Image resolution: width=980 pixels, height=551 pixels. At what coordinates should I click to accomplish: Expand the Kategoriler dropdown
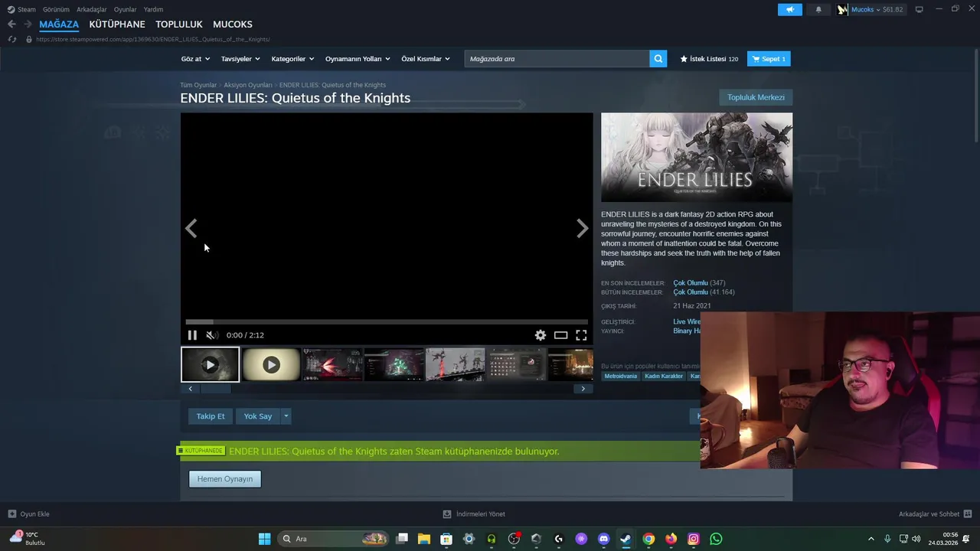292,59
